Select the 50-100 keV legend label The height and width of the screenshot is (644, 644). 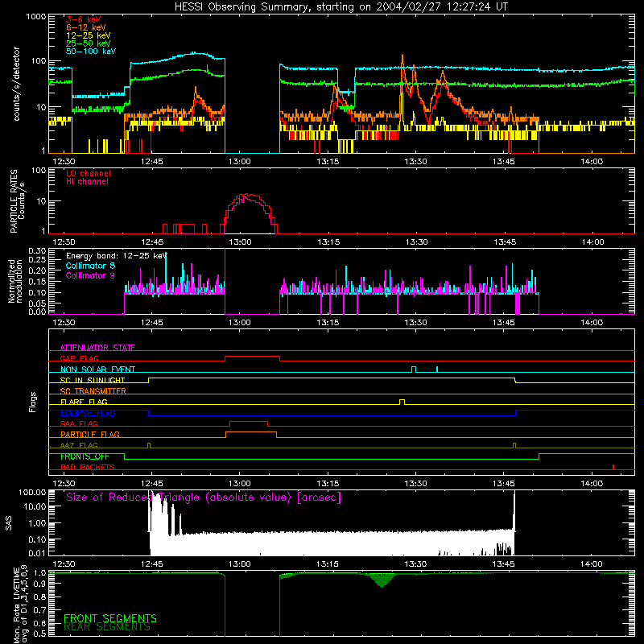(91, 51)
